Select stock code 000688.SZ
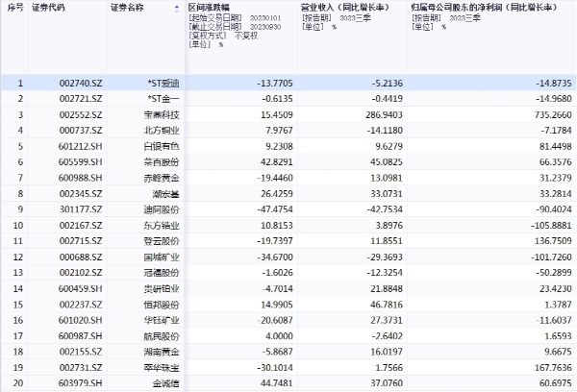 point(81,257)
